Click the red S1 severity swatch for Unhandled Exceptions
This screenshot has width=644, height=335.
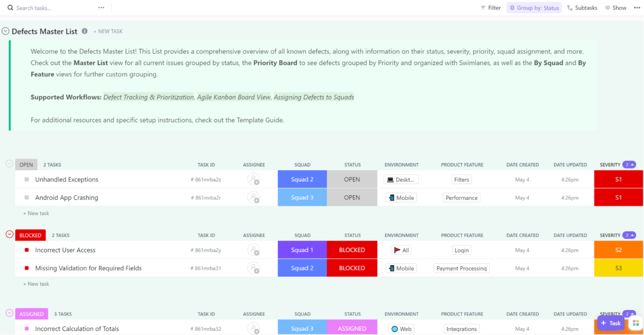(618, 179)
